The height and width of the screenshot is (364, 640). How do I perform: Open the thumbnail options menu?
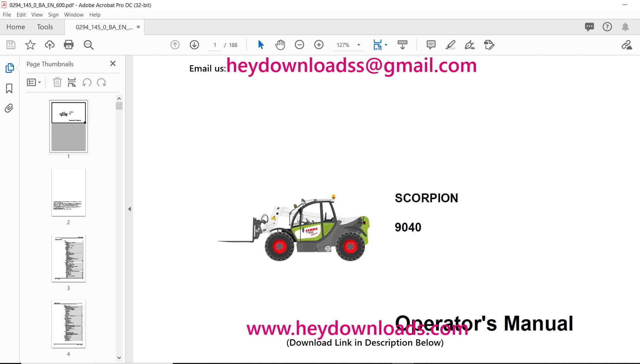click(x=34, y=82)
